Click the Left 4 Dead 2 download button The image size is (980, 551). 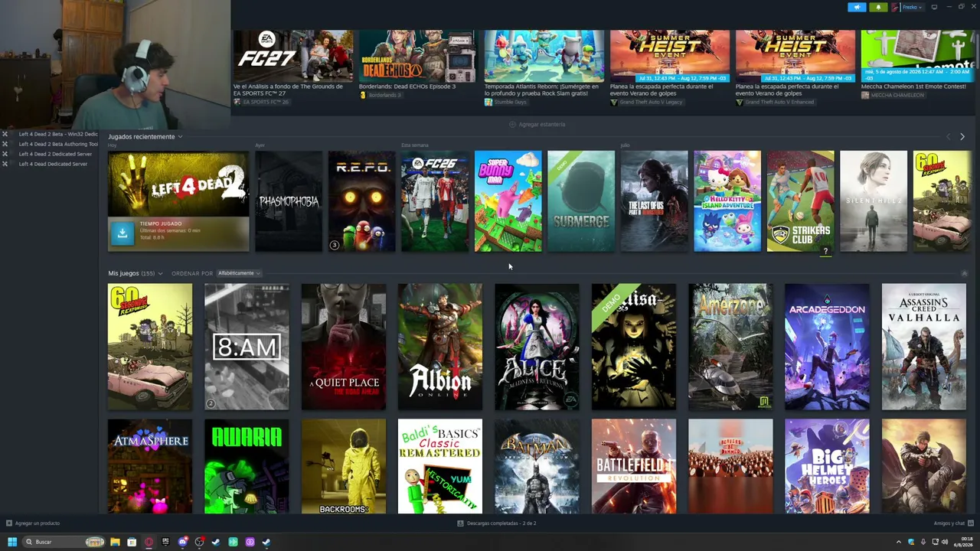tap(122, 233)
